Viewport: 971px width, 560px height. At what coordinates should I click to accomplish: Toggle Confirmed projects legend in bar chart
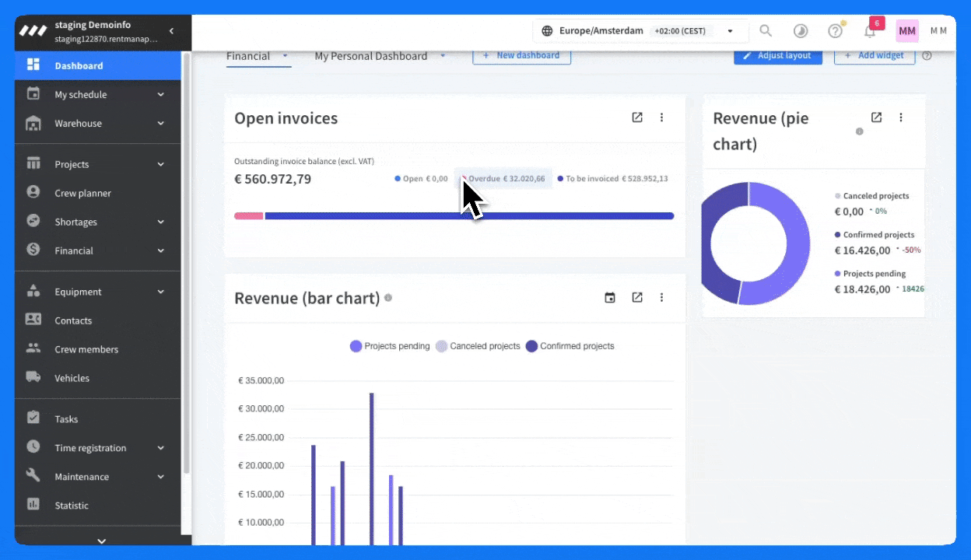pyautogui.click(x=570, y=346)
